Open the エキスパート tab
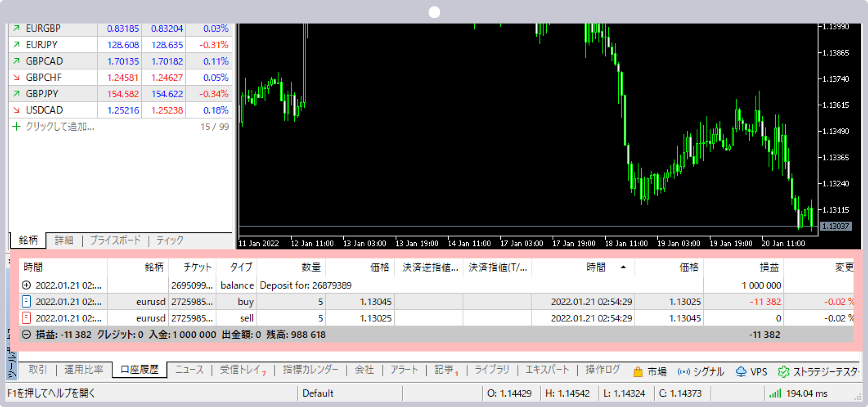Image resolution: width=868 pixels, height=407 pixels. [547, 370]
